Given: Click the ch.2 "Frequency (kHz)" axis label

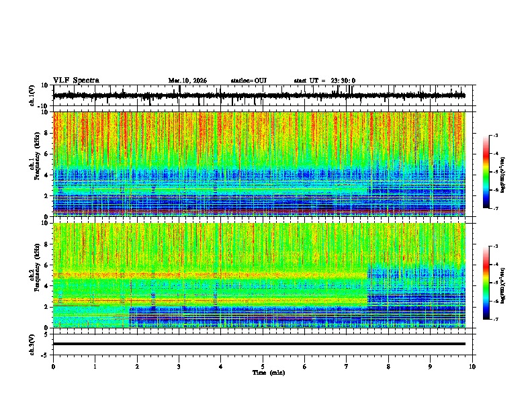Looking at the screenshot, I should [x=37, y=267].
